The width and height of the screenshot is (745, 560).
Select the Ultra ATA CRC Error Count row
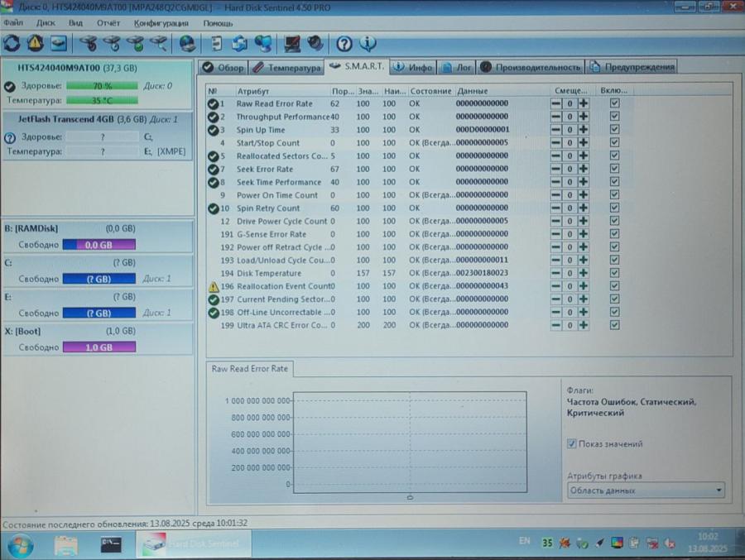pos(281,325)
